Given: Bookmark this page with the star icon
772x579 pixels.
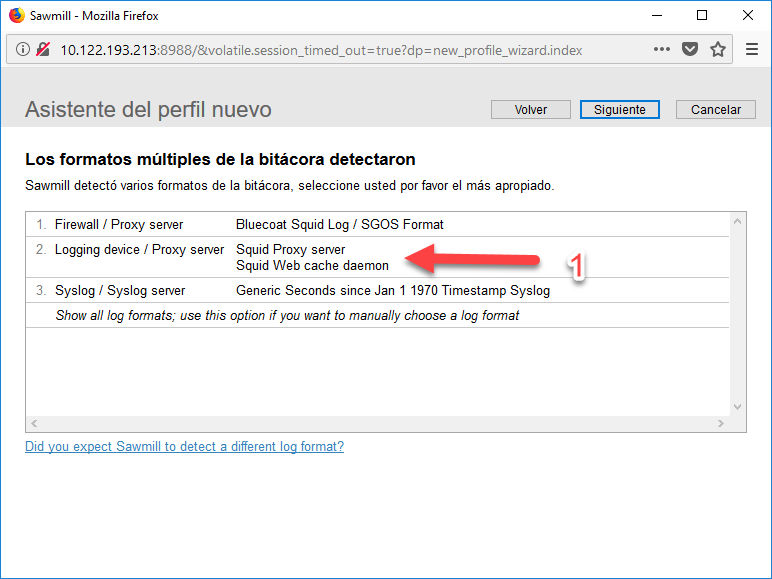Looking at the screenshot, I should [718, 49].
